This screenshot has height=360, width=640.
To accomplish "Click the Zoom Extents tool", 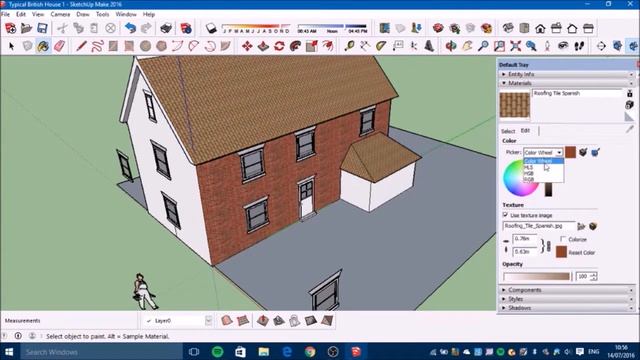I will pyautogui.click(x=516, y=46).
